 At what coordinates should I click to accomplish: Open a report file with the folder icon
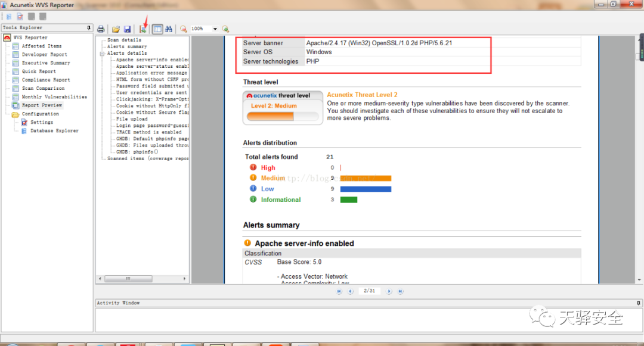pyautogui.click(x=116, y=29)
